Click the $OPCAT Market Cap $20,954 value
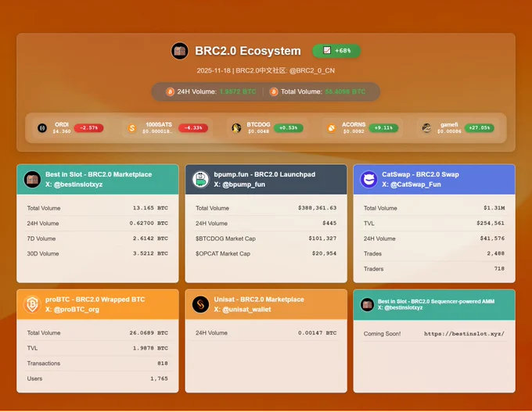 (324, 253)
